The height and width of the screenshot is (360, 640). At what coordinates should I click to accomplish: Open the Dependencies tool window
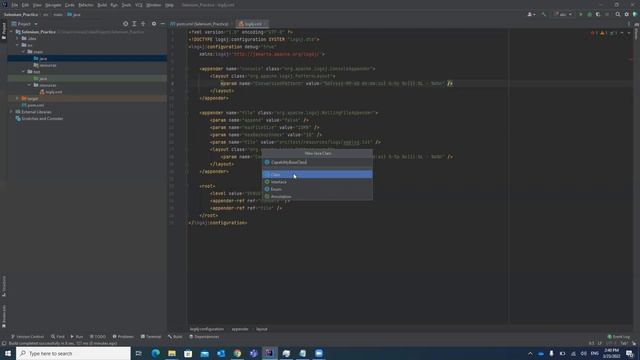tap(204, 337)
